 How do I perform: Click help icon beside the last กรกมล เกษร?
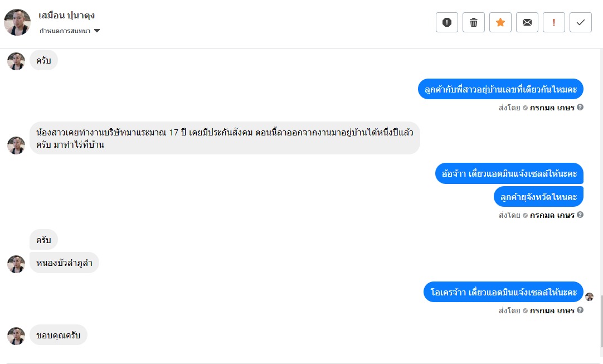[580, 310]
